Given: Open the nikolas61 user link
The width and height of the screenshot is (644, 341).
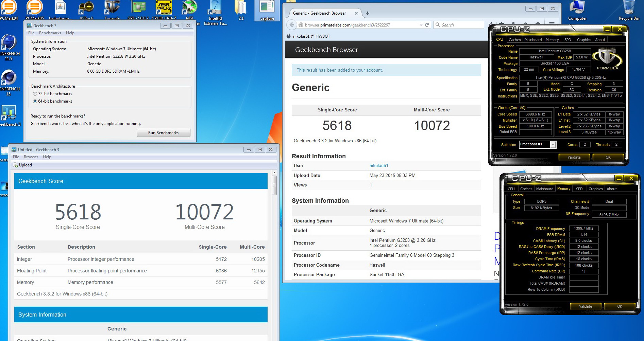Looking at the screenshot, I should 379,165.
